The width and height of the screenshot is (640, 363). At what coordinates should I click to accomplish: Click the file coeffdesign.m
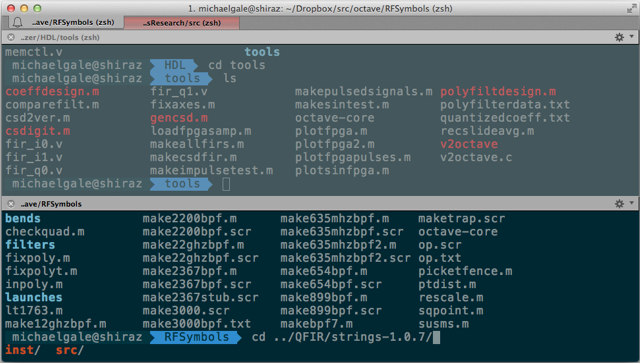click(x=52, y=91)
